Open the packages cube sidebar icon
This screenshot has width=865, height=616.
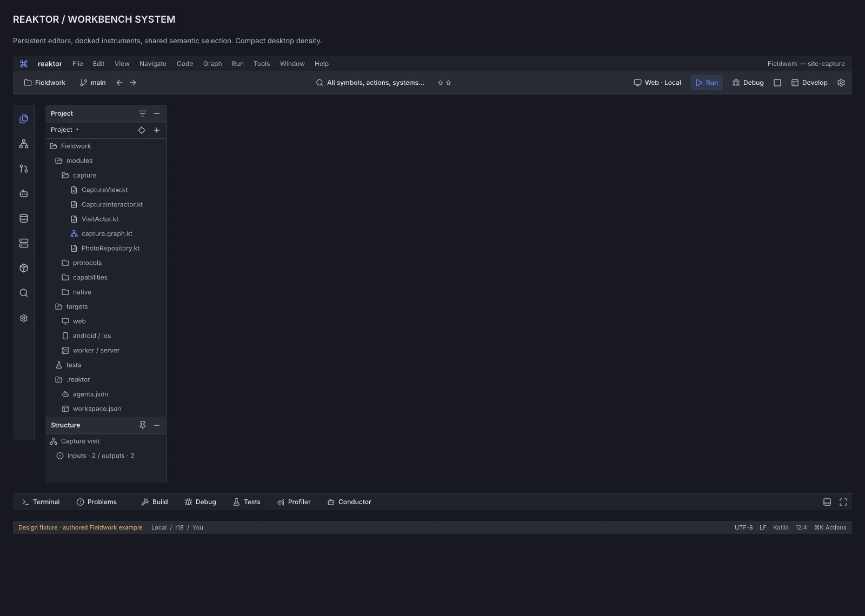24,268
